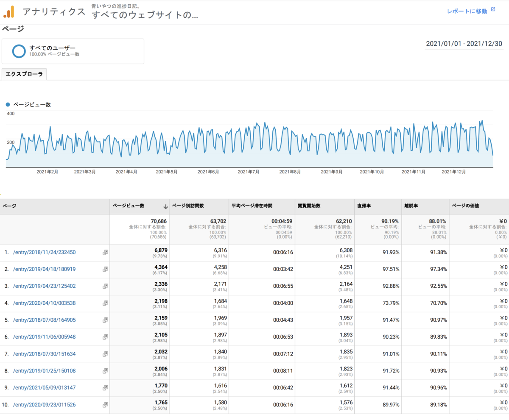509x420 pixels.
Task: Open /entry/2018/07/30/151634 in new window icon
Action: click(x=105, y=354)
